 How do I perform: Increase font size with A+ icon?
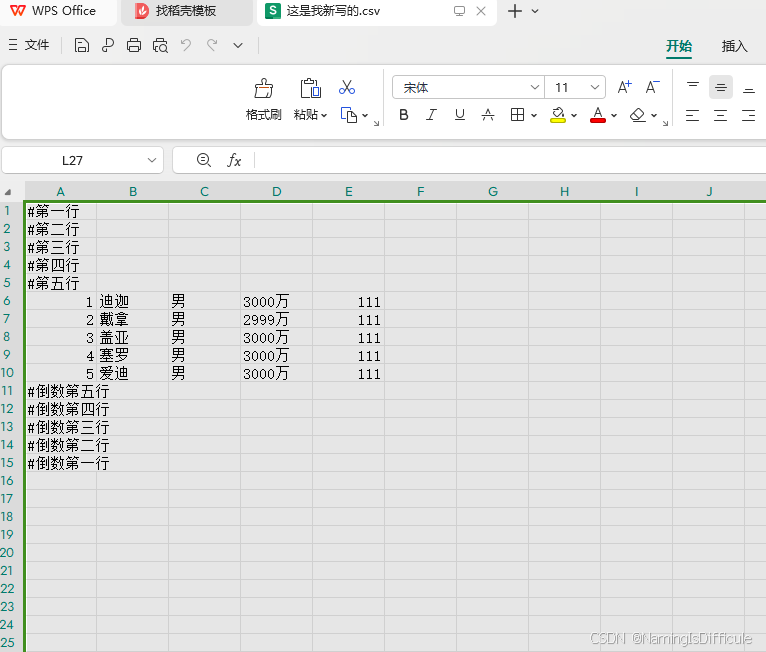(x=624, y=87)
